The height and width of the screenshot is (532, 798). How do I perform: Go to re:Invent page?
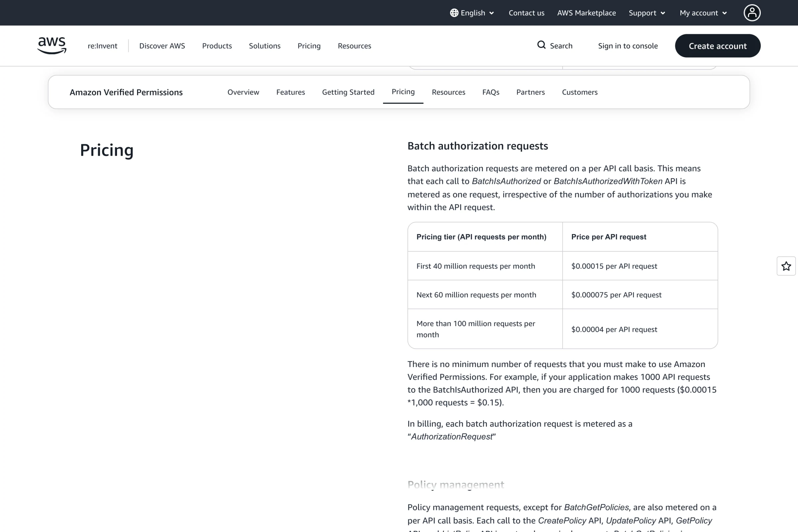pyautogui.click(x=102, y=46)
